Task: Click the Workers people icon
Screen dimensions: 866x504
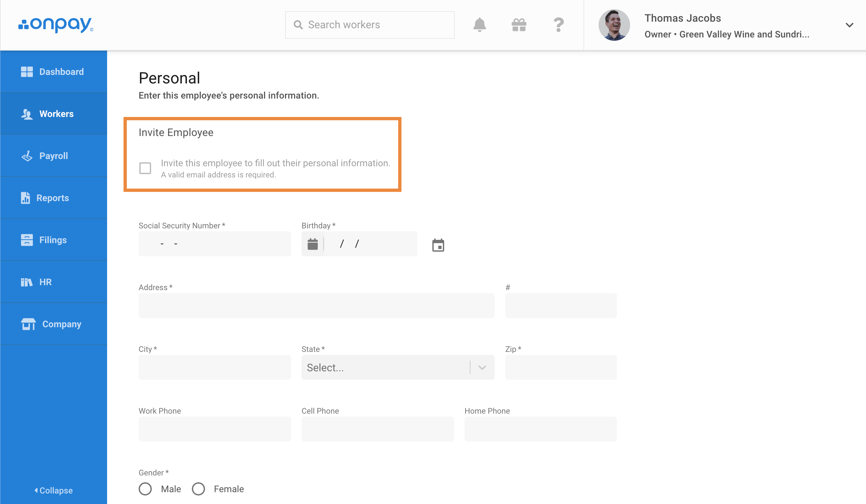Action: (x=27, y=114)
